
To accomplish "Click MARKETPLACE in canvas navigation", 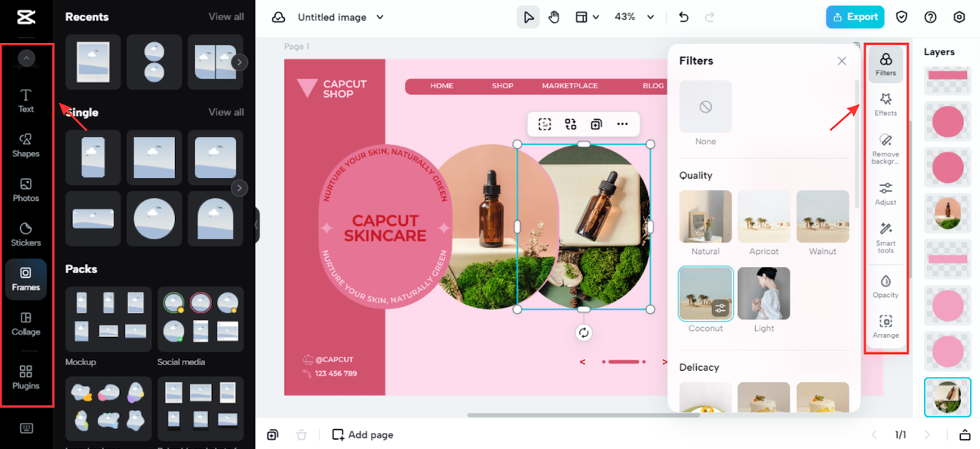I will (x=570, y=86).
